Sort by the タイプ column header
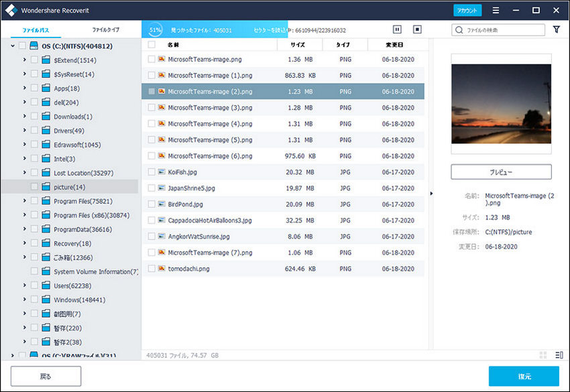570x392 pixels. [343, 45]
